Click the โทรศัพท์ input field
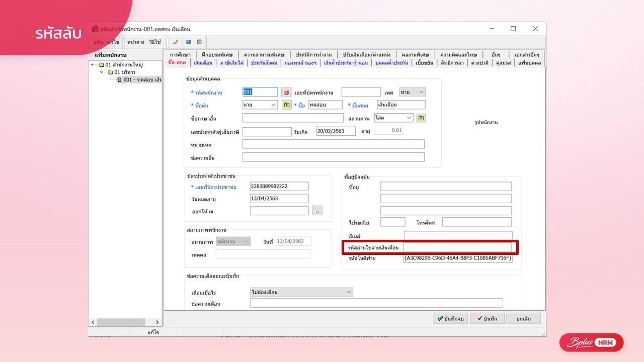Image resolution: width=644 pixels, height=362 pixels. point(477,222)
